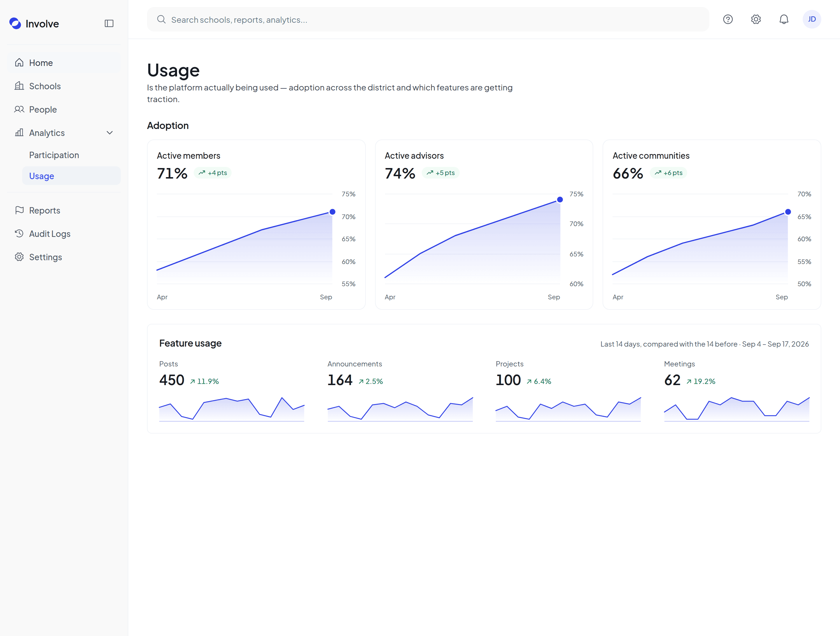Click the Involve logo icon

click(15, 24)
